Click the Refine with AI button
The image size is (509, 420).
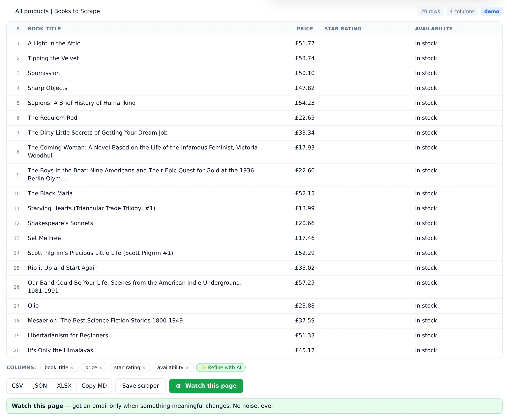pyautogui.click(x=221, y=367)
